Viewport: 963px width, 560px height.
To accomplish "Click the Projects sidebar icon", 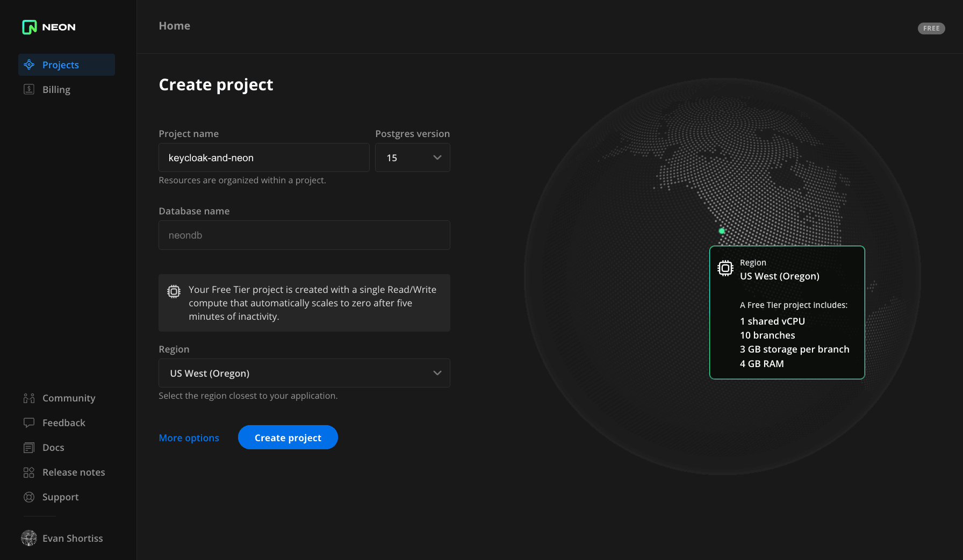I will pyautogui.click(x=29, y=65).
